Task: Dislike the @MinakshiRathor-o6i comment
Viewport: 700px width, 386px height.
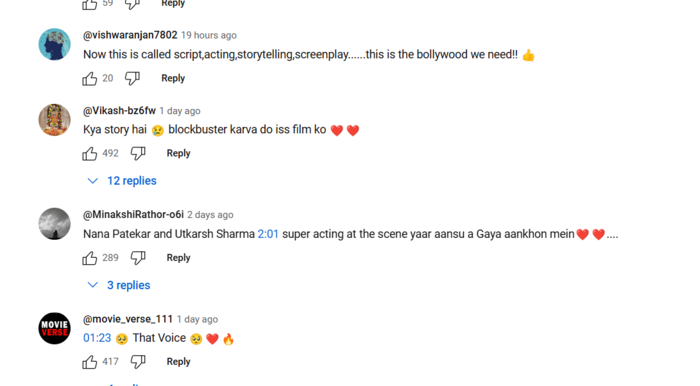Action: (x=138, y=258)
